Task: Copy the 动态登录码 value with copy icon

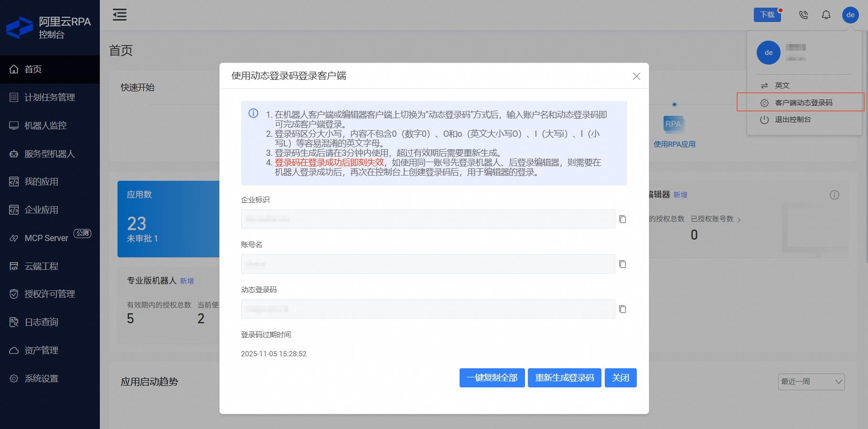Action: 622,309
